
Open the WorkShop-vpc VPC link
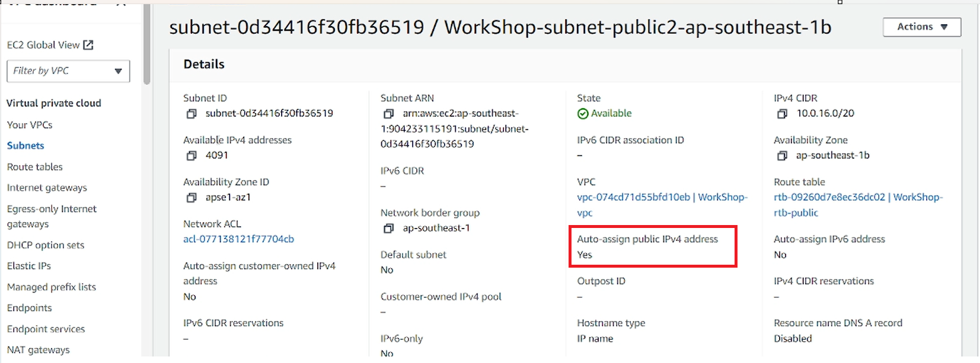[x=662, y=205]
